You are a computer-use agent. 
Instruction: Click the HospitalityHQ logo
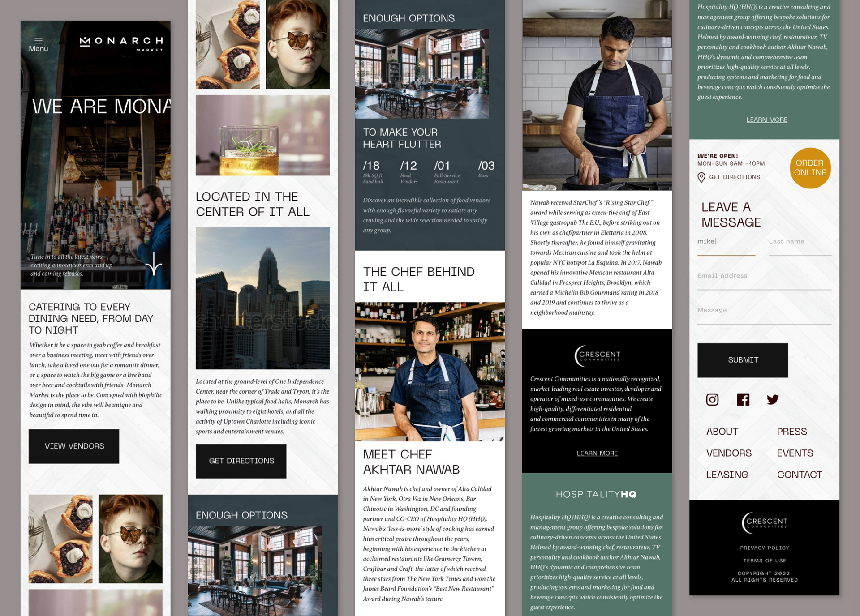pyautogui.click(x=596, y=494)
